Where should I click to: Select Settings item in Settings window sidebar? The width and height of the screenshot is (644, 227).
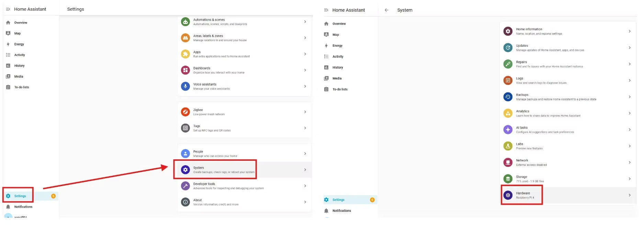tap(31, 196)
